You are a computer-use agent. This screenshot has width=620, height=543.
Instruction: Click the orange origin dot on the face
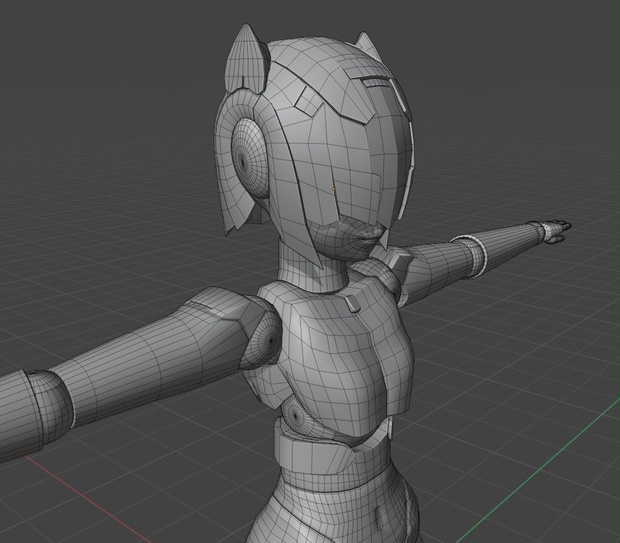coord(333,189)
